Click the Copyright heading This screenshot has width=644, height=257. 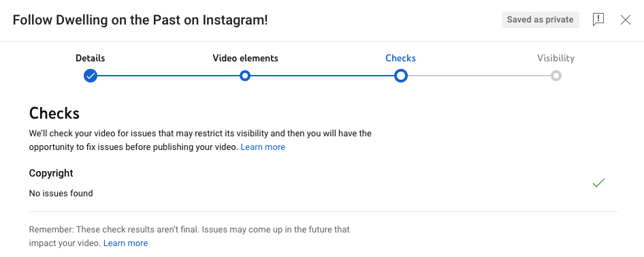(51, 173)
